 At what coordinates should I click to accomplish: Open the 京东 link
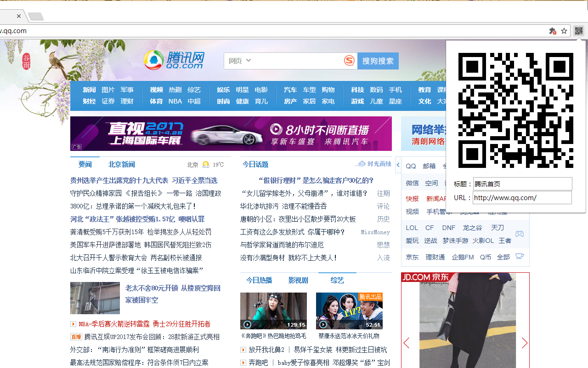(412, 257)
